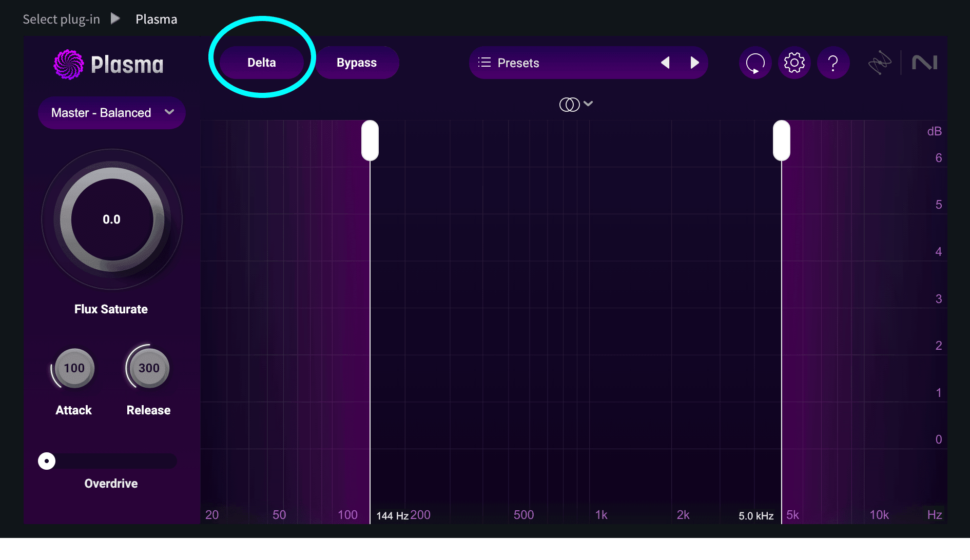Select the high crossover handle at 5.0 kHz
The width and height of the screenshot is (970, 560).
782,141
